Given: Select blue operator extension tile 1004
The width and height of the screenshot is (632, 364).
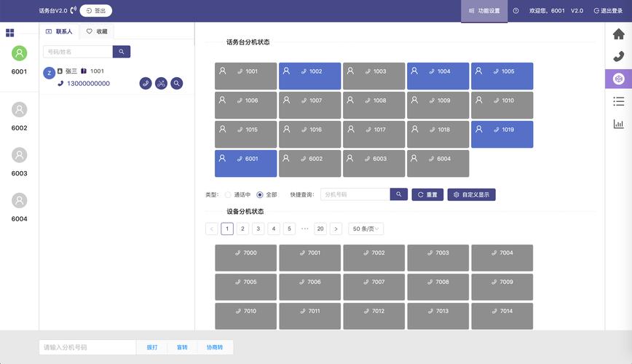Looking at the screenshot, I should click(x=438, y=76).
